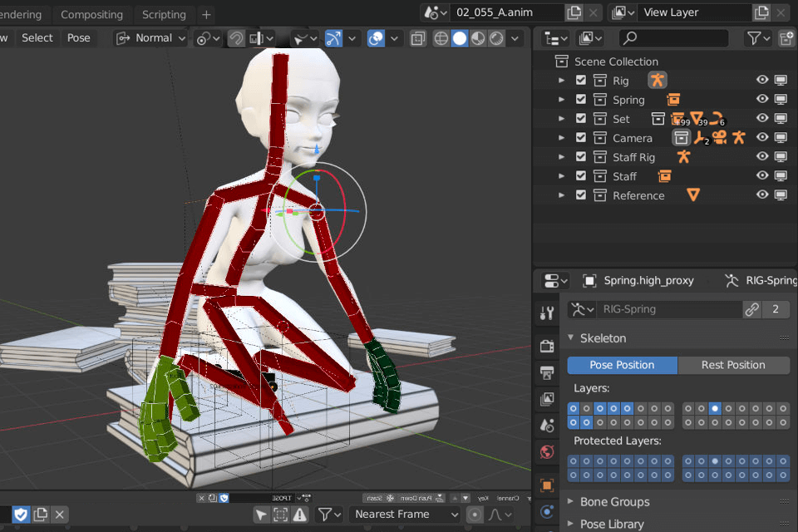798x532 pixels.
Task: Switch to the Compositing workspace tab
Action: 91,14
